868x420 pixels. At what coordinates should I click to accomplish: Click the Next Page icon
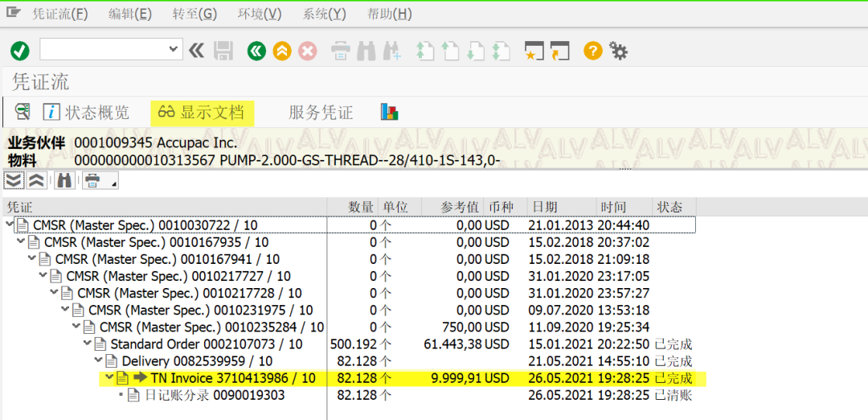[x=476, y=51]
